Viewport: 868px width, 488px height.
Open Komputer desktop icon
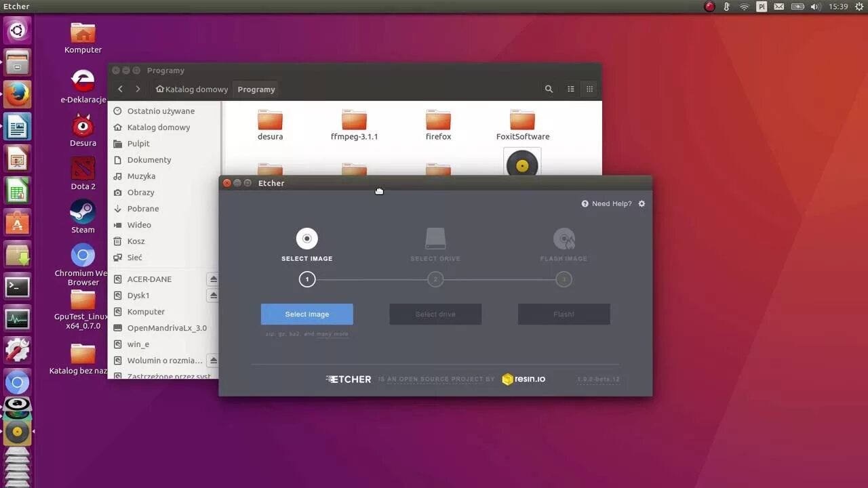click(x=83, y=38)
